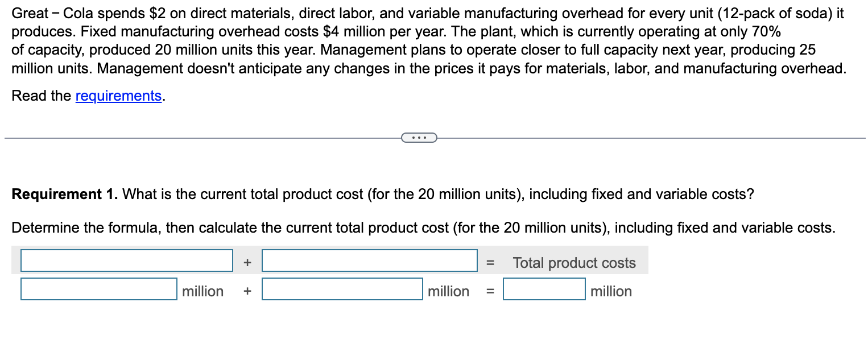The height and width of the screenshot is (364, 868).
Task: Click the first formula label box in top row
Action: click(x=126, y=260)
